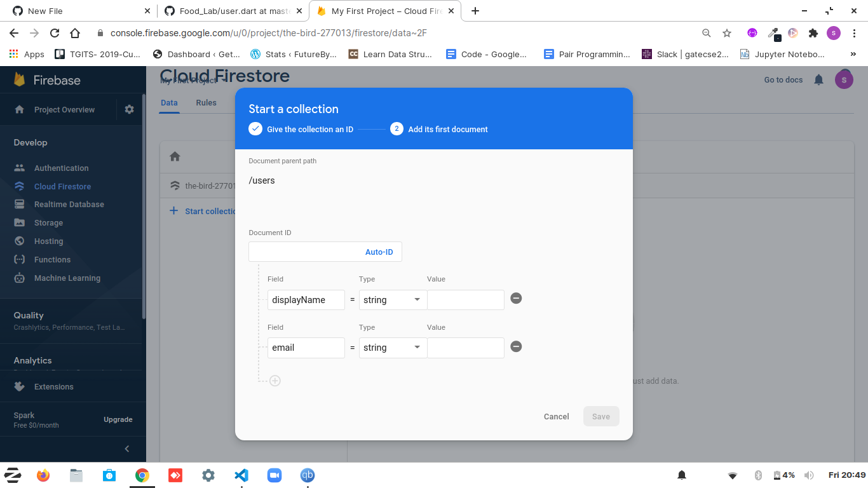868x488 pixels.
Task: Open the Hosting section
Action: pyautogui.click(x=48, y=241)
